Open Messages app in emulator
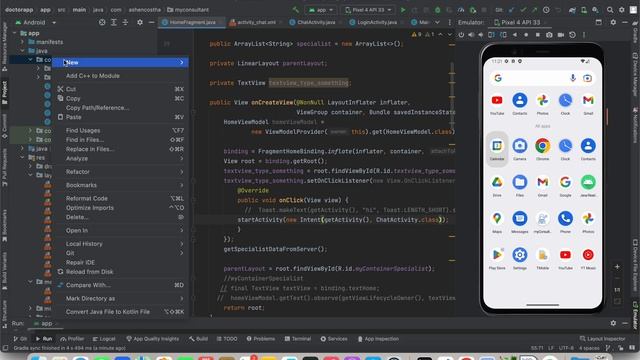The image size is (640, 360). [520, 222]
